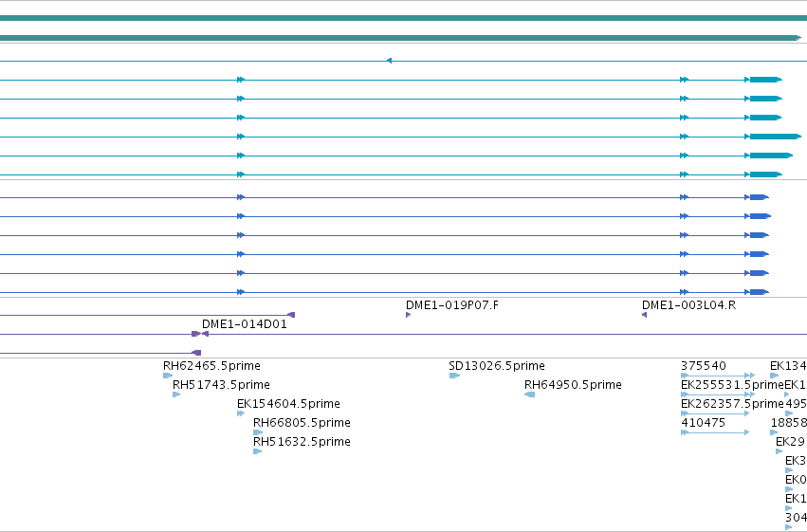This screenshot has width=807, height=532.
Task: Click the feature line under EK255531.5prime
Action: point(718,394)
